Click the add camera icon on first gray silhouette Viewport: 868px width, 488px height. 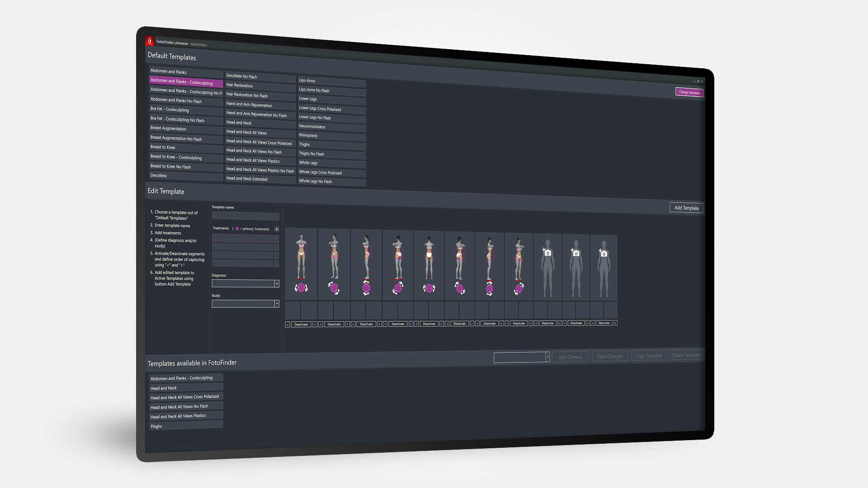[x=548, y=253]
